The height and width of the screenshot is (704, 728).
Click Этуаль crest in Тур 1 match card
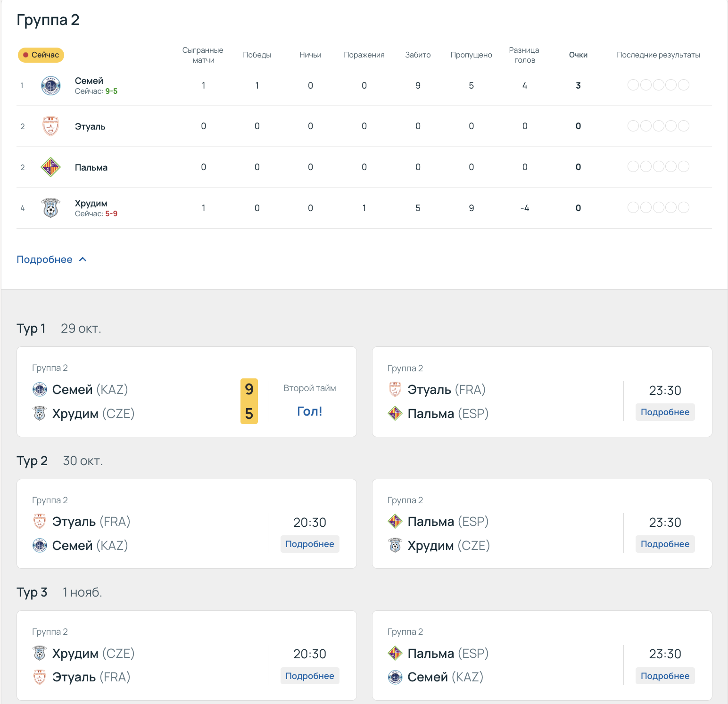pos(395,390)
